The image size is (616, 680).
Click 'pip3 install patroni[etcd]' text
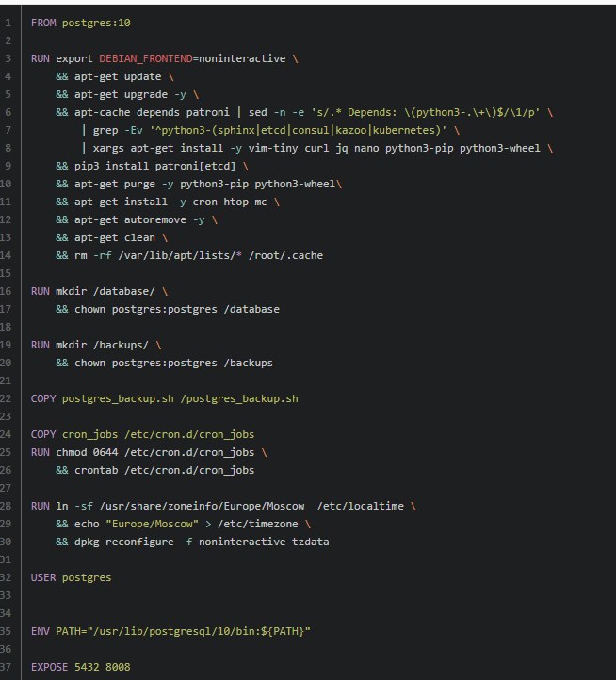click(154, 166)
